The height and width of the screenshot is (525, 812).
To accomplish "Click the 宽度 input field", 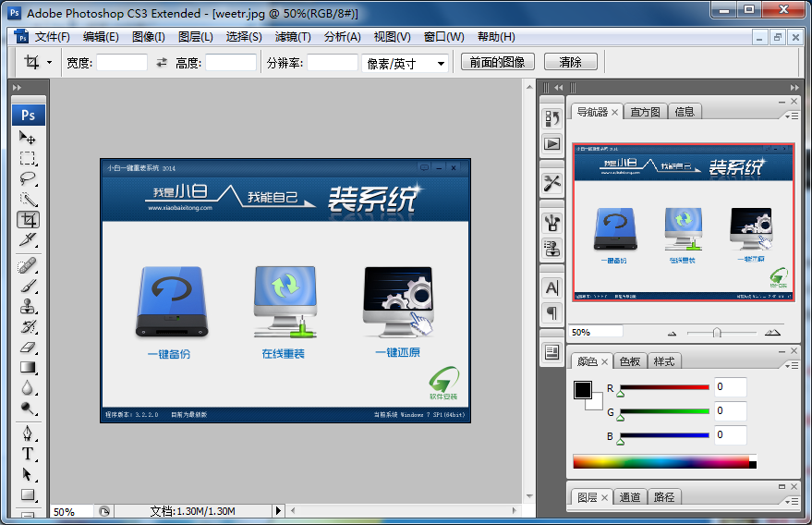I will coord(122,63).
